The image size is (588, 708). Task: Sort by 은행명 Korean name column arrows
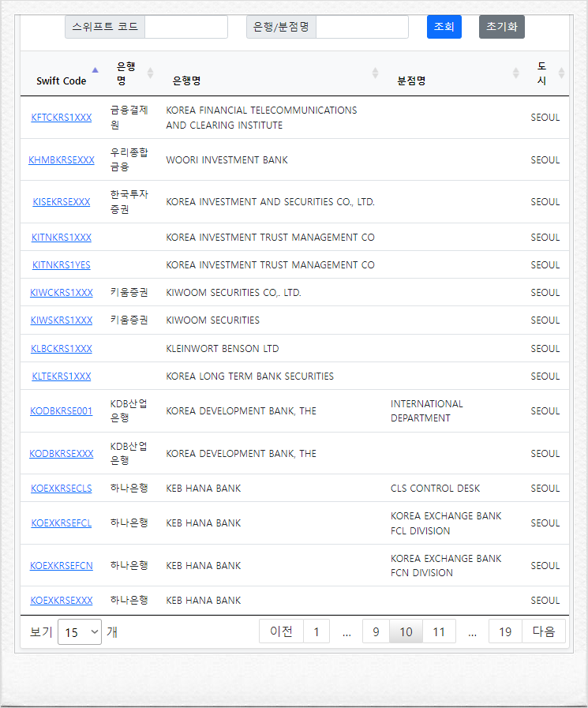tap(151, 73)
